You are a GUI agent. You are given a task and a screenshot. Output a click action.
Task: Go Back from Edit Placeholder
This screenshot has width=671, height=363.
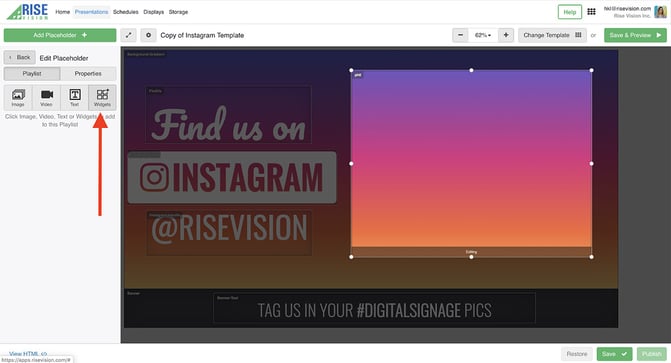point(20,57)
